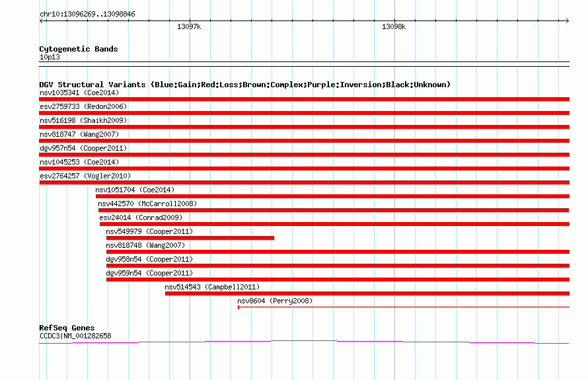
Task: Click the red bar under dgv958n54
Action: click(x=338, y=266)
